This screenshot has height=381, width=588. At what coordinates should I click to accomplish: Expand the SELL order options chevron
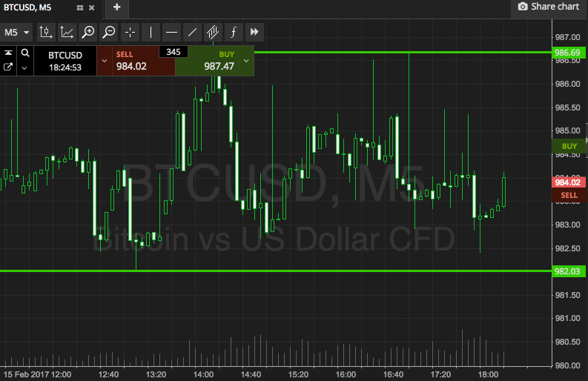[x=105, y=60]
